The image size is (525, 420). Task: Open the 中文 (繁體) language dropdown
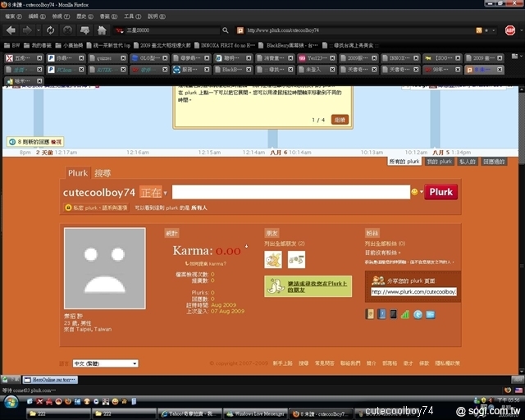tap(105, 363)
